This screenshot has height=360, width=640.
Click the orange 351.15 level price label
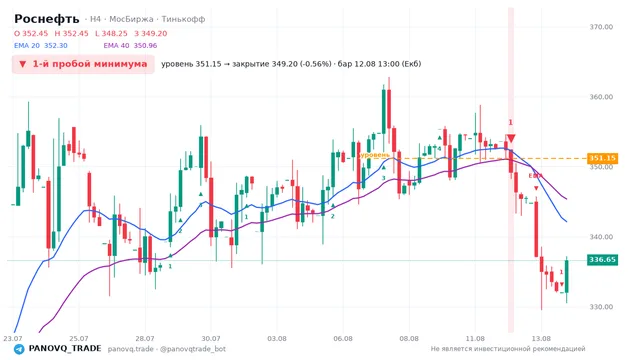602,158
